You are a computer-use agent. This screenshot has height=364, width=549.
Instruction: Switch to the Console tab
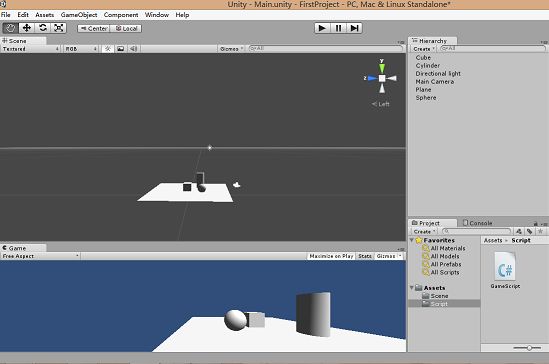pyautogui.click(x=478, y=223)
